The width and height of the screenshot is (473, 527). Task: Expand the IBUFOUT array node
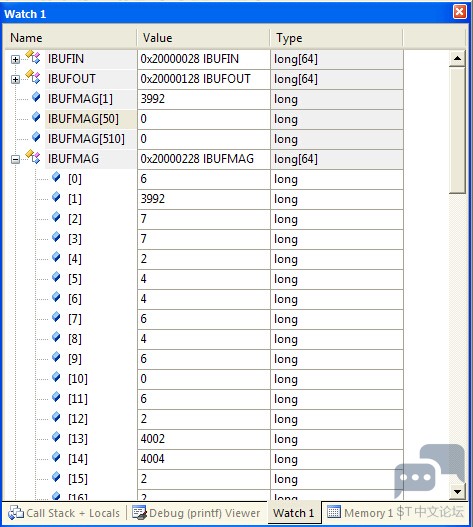15,79
